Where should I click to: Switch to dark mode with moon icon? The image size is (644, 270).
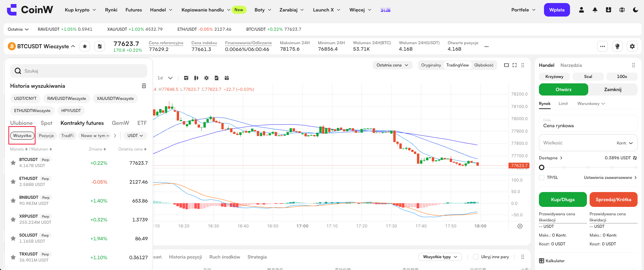[x=636, y=10]
